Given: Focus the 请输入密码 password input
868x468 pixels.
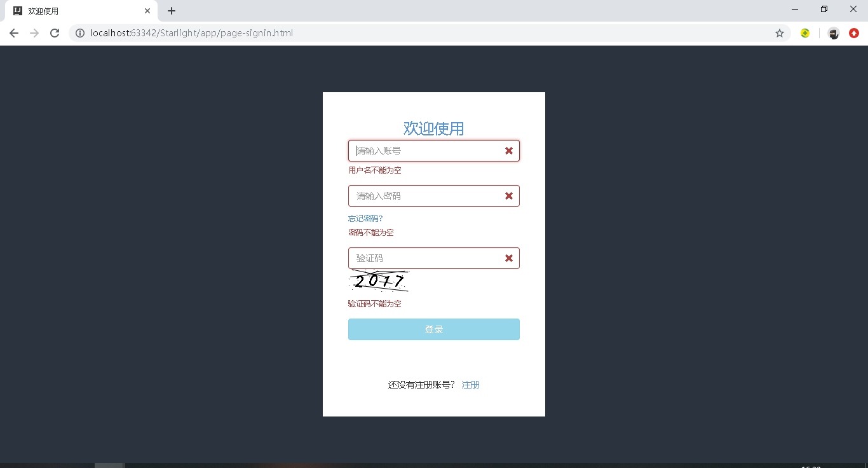Looking at the screenshot, I should coord(434,196).
